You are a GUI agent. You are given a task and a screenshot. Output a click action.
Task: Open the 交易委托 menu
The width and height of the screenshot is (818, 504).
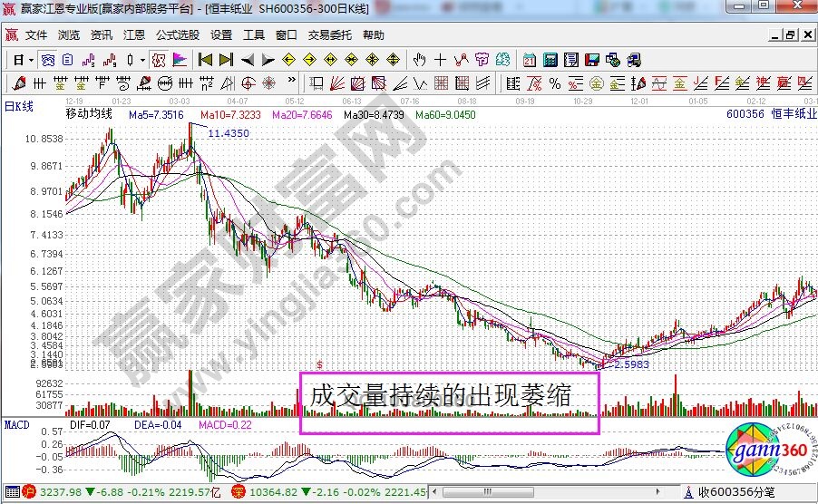[330, 35]
